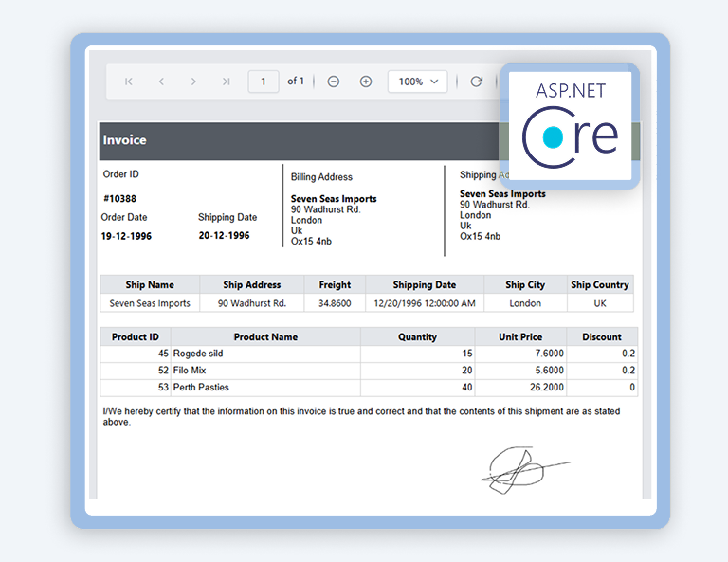Select the 12/20/1996 12:00:00 AM cell
Screen dimensions: 728x562
coord(425,303)
